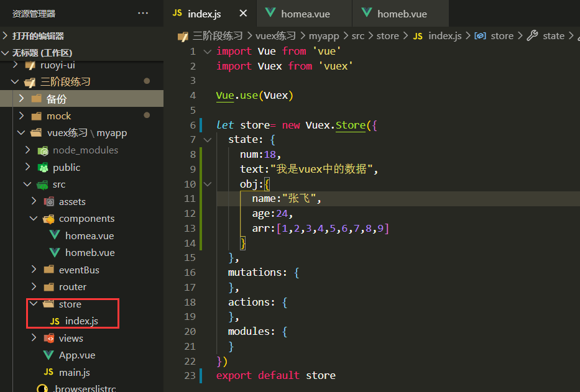
Task: Click state symbol in the breadcrumb
Action: click(553, 36)
